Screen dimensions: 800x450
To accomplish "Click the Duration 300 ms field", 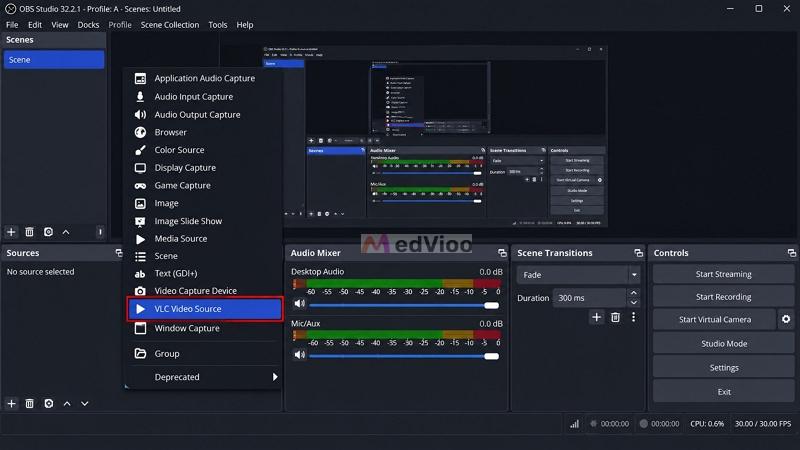I will point(589,298).
